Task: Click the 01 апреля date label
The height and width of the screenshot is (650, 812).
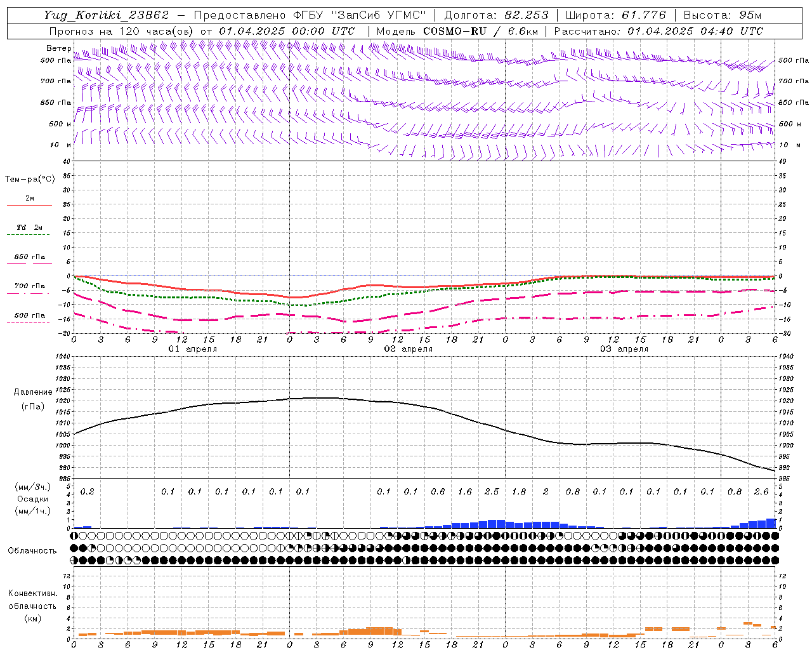Action: pyautogui.click(x=192, y=349)
